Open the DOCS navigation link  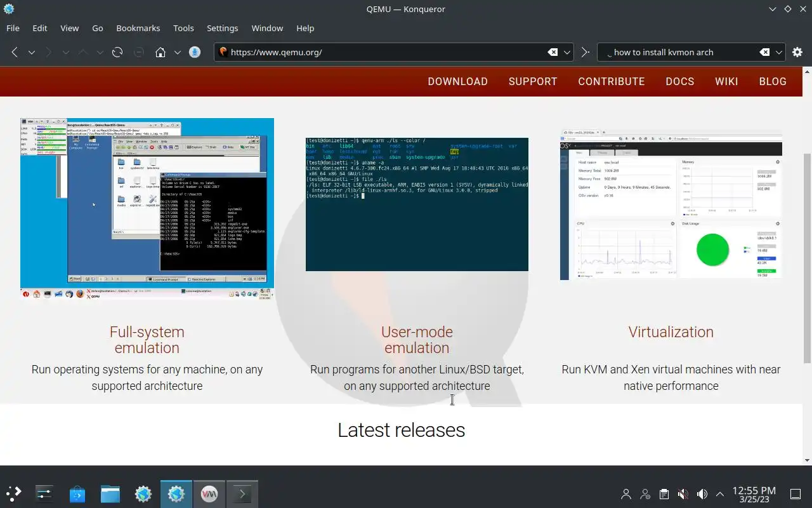680,81
